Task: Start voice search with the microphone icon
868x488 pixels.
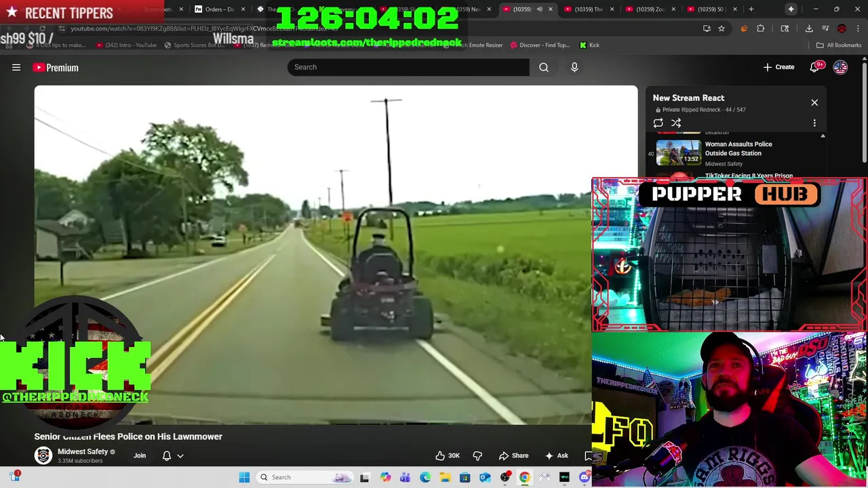Action: pyautogui.click(x=574, y=67)
